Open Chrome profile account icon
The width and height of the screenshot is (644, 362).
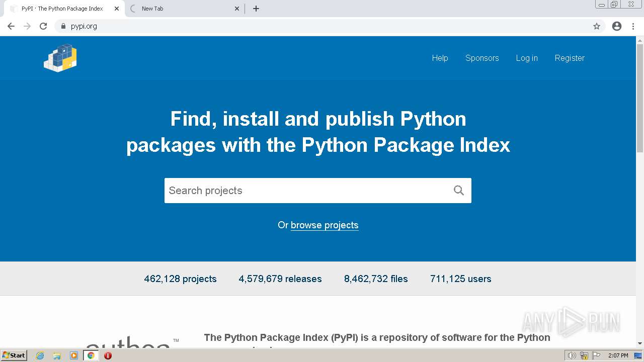tap(617, 26)
